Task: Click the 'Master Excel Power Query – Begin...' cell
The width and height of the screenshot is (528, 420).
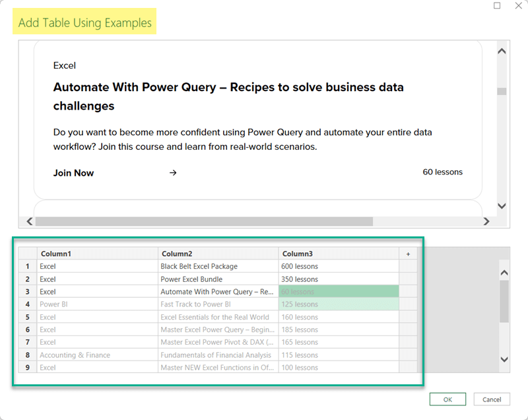Action: coord(218,330)
